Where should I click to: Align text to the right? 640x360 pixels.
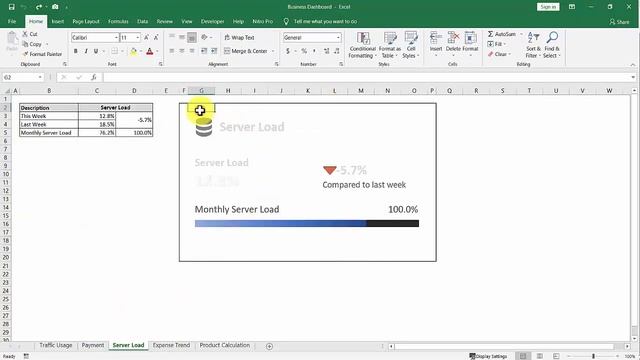191,51
